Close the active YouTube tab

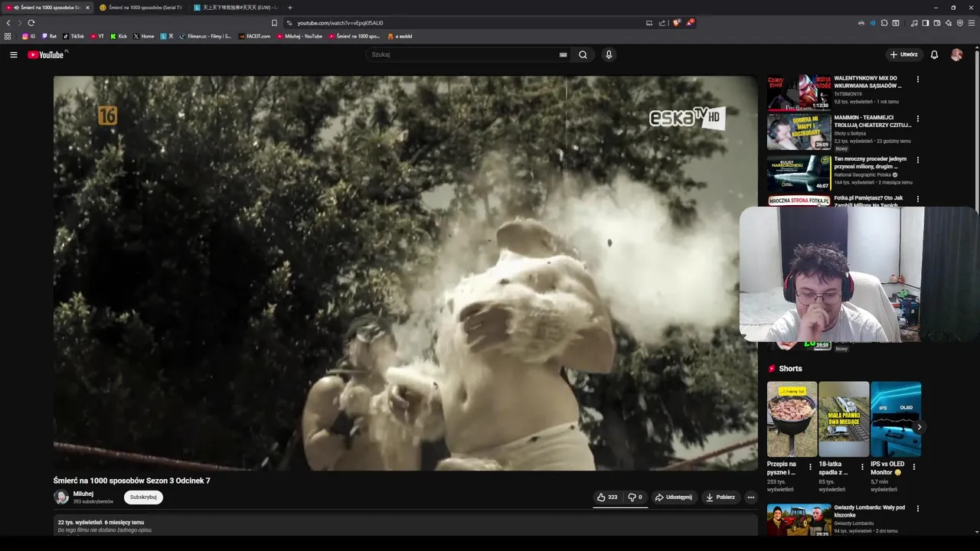click(x=87, y=8)
